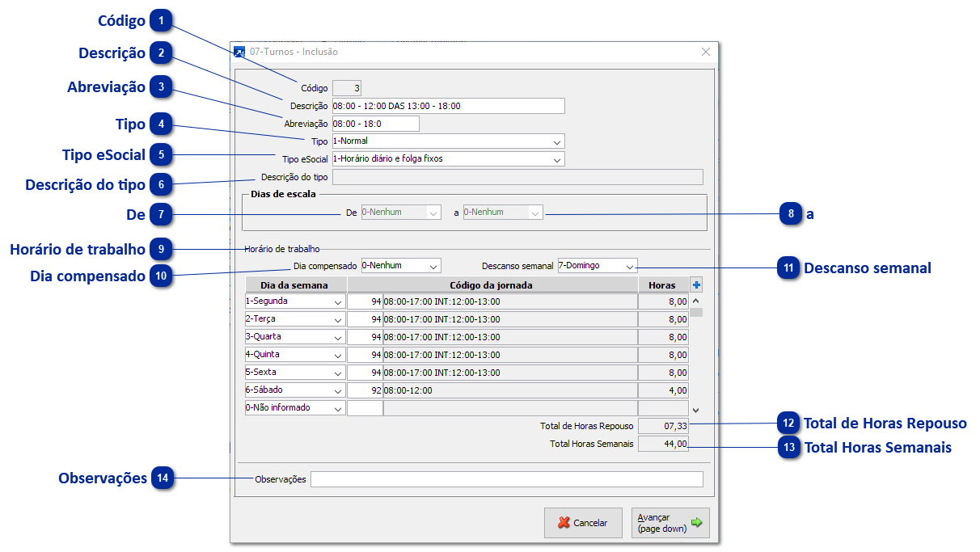Click Total Horas Semanais value 44,00
The image size is (980, 552).
(x=663, y=444)
